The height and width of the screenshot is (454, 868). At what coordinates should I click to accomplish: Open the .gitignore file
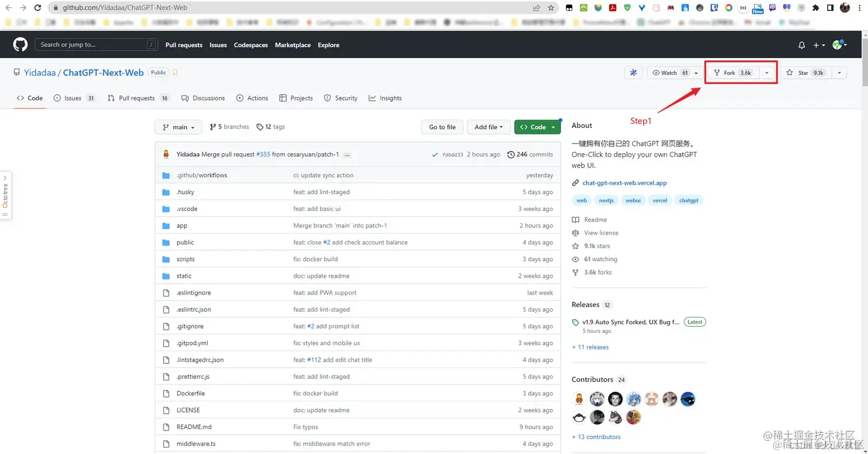pyautogui.click(x=189, y=326)
